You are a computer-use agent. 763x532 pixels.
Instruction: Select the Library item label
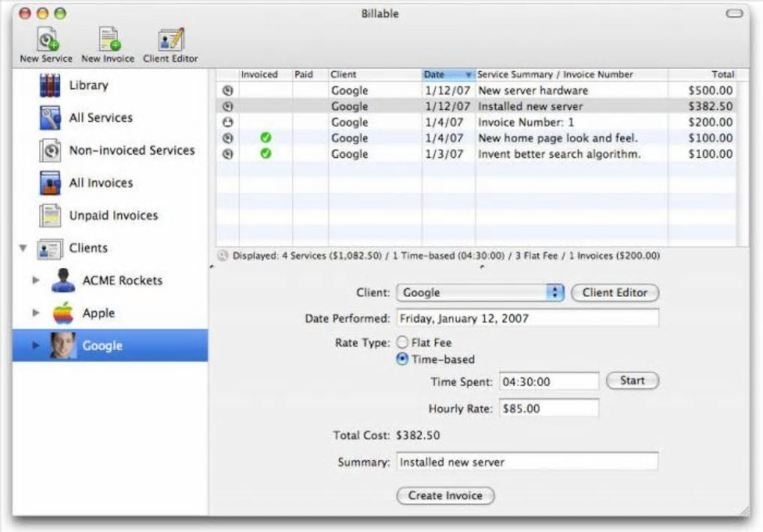click(x=88, y=85)
